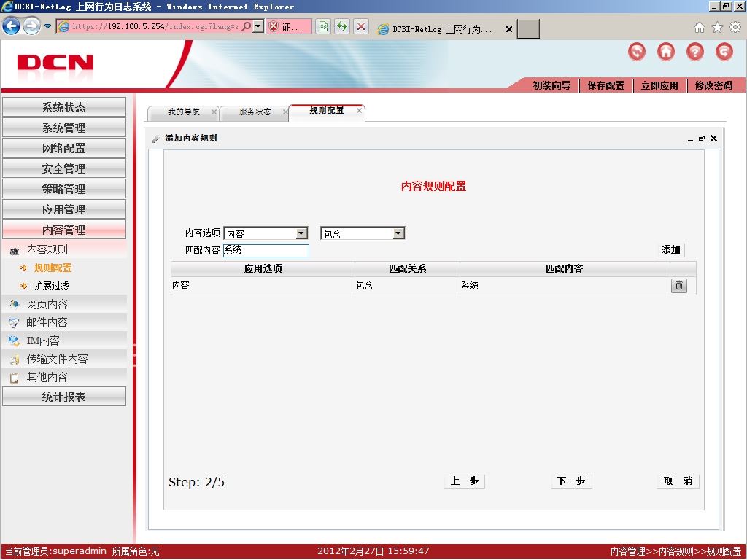The width and height of the screenshot is (747, 560).
Task: Expand the 系统状态 menu section
Action: (64, 107)
